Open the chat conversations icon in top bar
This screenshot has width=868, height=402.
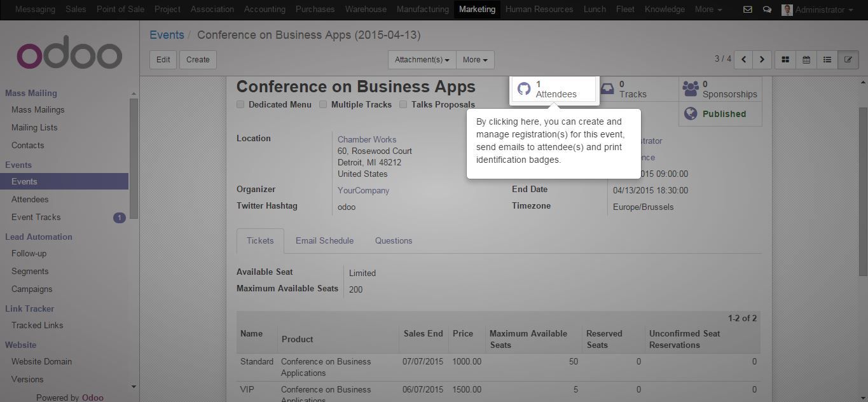pos(767,10)
